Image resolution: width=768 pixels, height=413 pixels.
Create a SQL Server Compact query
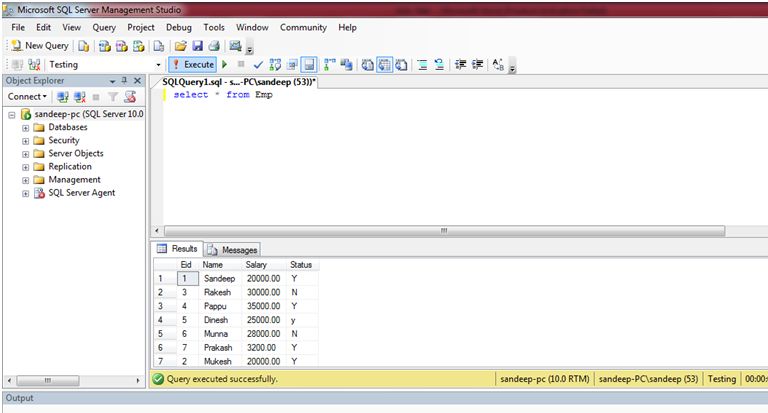[159, 46]
